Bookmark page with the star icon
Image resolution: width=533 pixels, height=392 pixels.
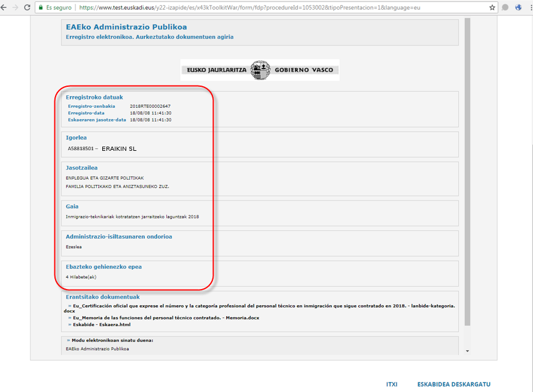pyautogui.click(x=492, y=8)
